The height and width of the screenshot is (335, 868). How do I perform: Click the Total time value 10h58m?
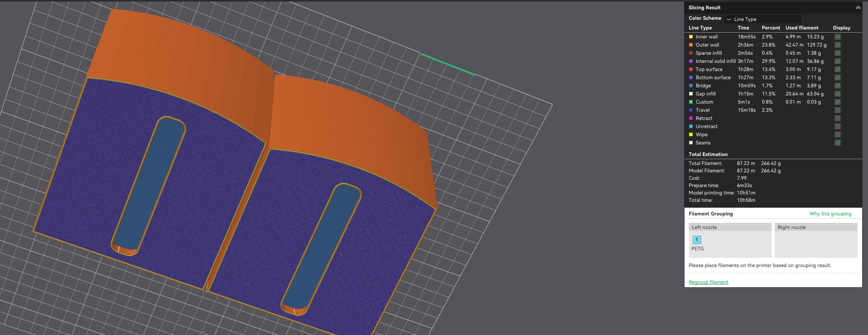coord(746,200)
